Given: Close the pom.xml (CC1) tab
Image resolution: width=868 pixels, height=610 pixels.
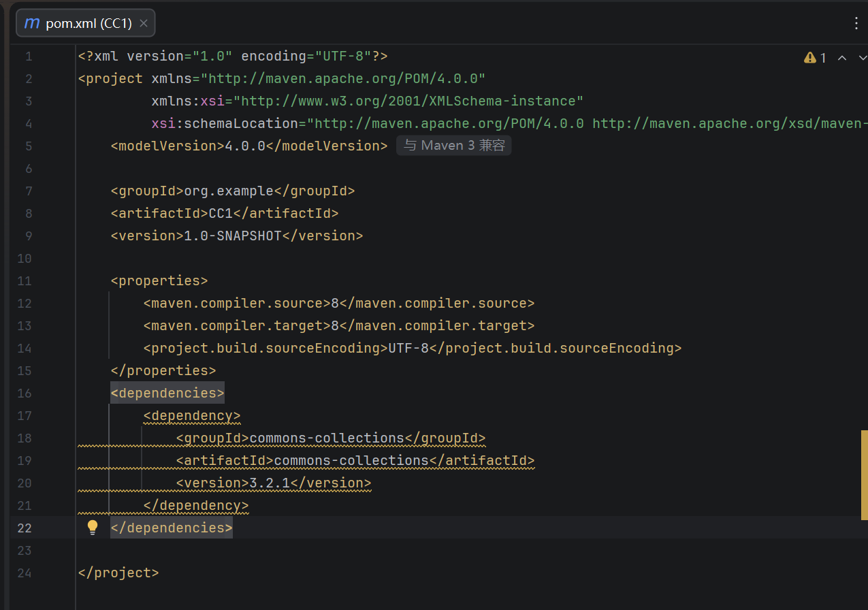Looking at the screenshot, I should click(x=144, y=23).
